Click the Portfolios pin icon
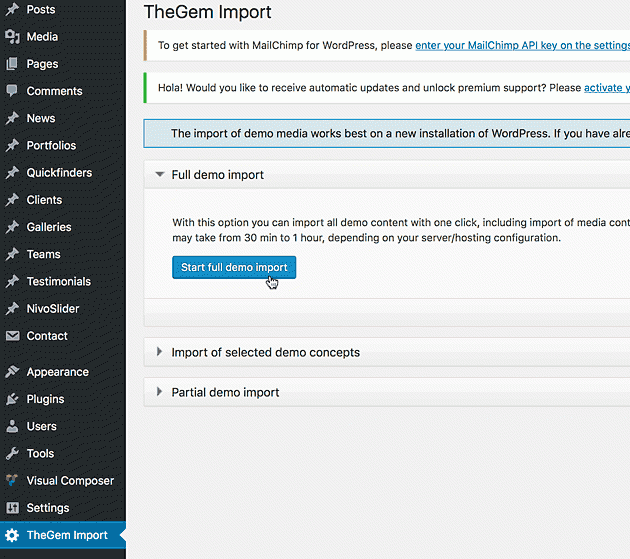 click(12, 145)
